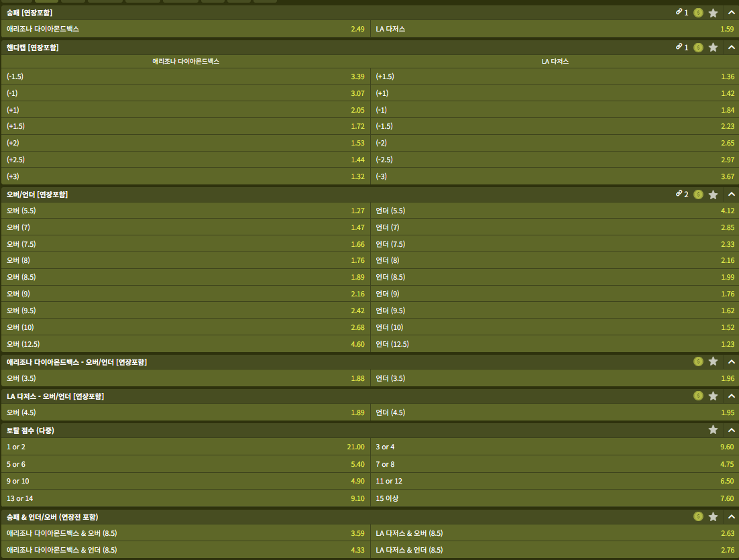
Task: Click the link icon in the 오버/언더 [연장포함] header
Action: click(679, 194)
